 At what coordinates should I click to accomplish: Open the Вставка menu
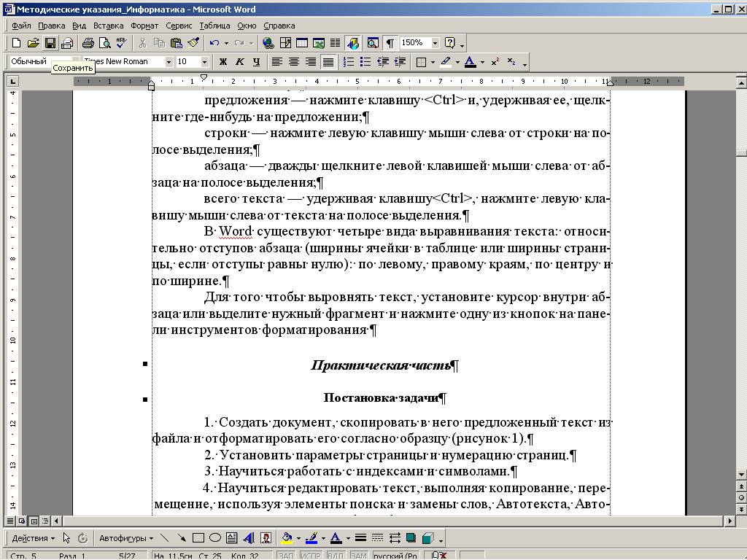(x=108, y=26)
